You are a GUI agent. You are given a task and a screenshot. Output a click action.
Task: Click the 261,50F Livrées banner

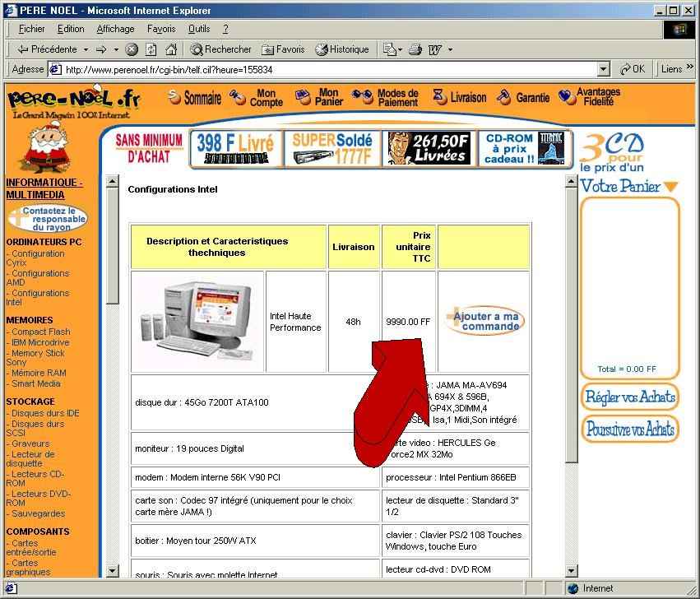(x=429, y=149)
